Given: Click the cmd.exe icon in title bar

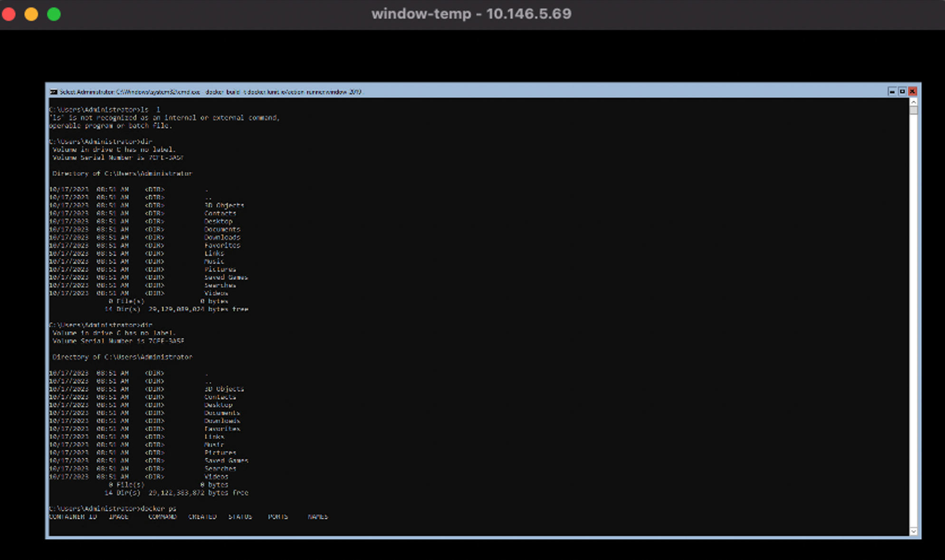Looking at the screenshot, I should pos(54,92).
